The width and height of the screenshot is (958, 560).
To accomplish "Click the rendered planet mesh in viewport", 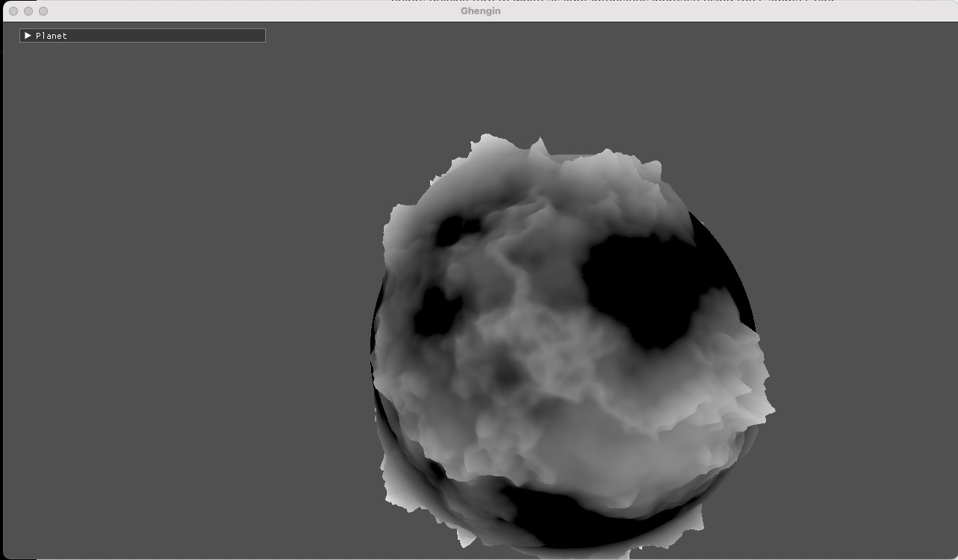I will 572,347.
